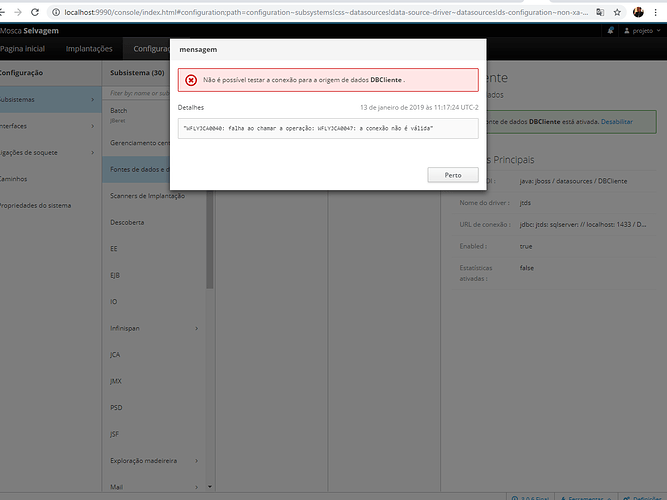Go forward with browser arrow
The width and height of the screenshot is (667, 500).
[x=18, y=12]
